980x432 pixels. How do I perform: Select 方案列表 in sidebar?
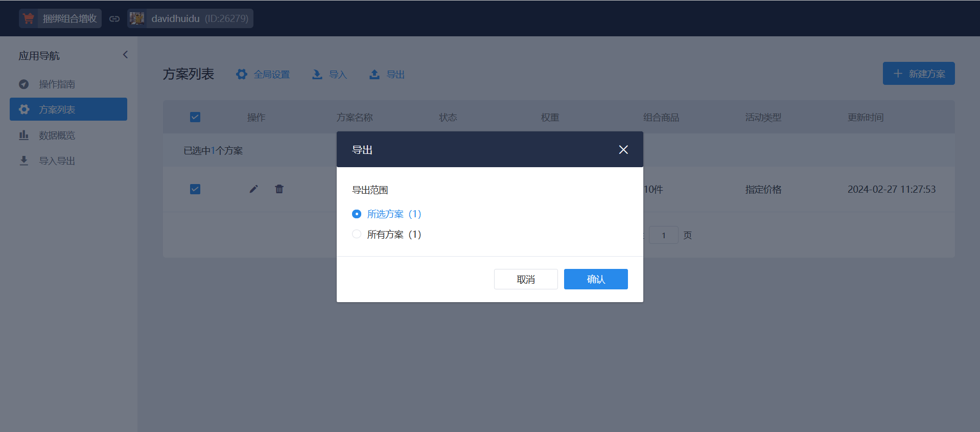68,109
